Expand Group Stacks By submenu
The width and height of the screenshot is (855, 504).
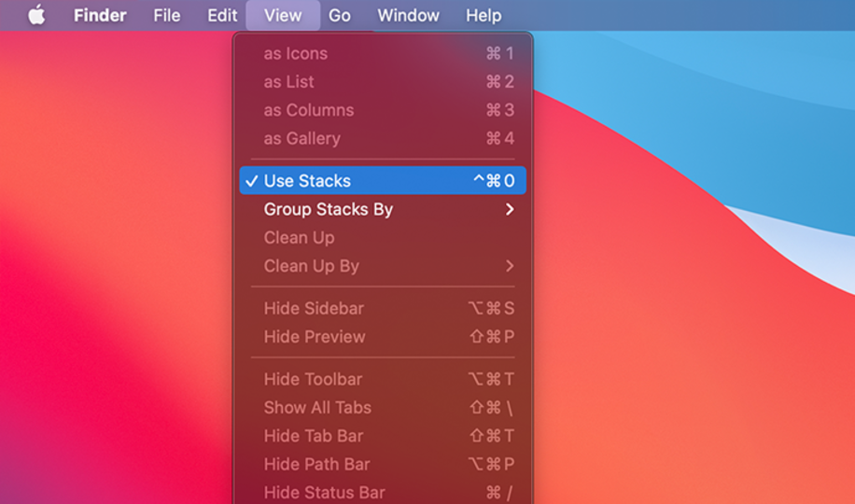point(383,209)
